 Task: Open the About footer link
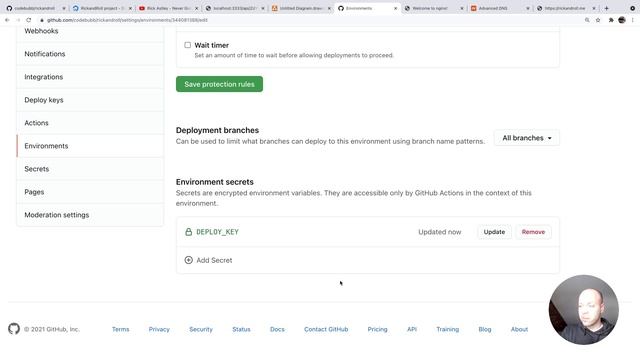tap(519, 329)
